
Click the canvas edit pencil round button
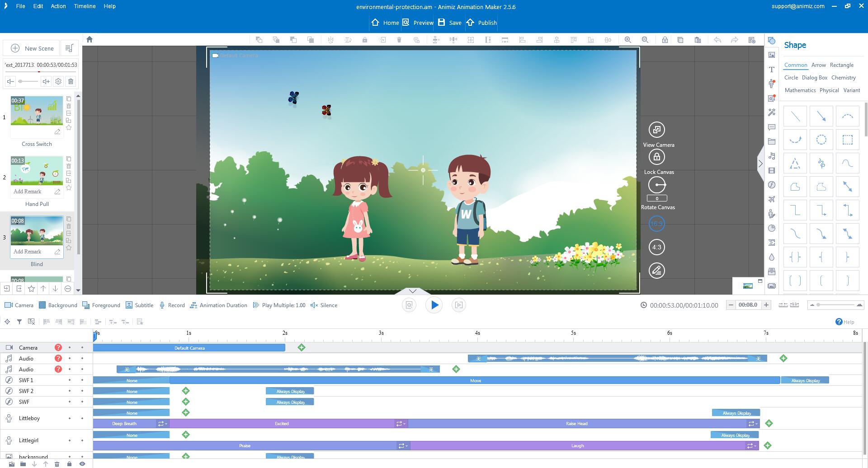657,271
